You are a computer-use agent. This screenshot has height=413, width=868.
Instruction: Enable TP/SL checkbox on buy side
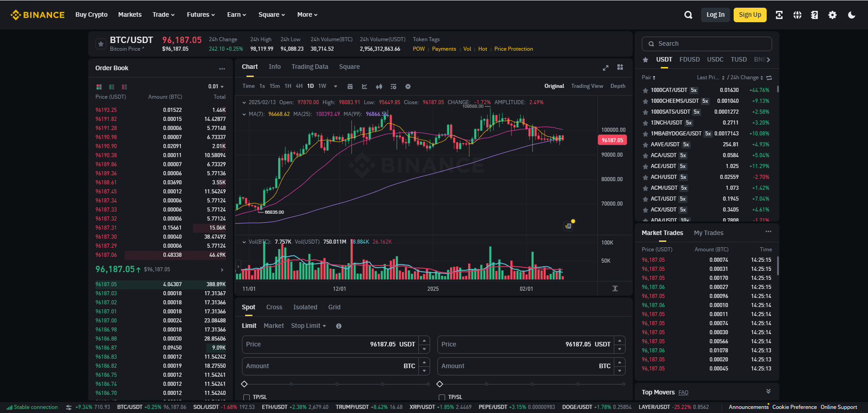click(x=247, y=397)
